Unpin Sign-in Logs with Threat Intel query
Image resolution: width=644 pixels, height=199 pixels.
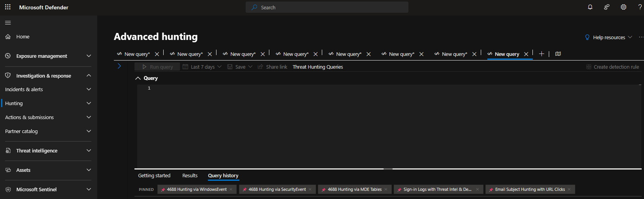[x=477, y=189]
